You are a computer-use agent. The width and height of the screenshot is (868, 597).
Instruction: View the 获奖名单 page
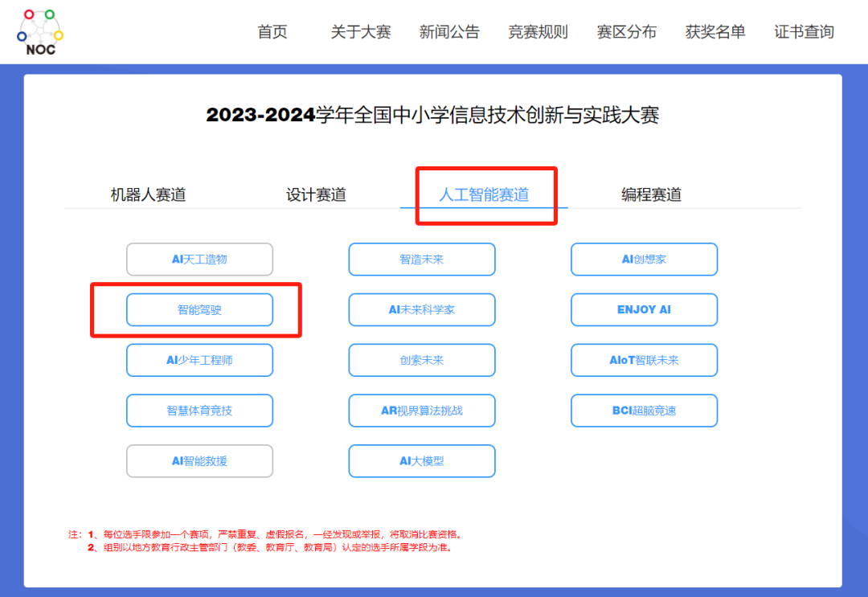(x=715, y=32)
